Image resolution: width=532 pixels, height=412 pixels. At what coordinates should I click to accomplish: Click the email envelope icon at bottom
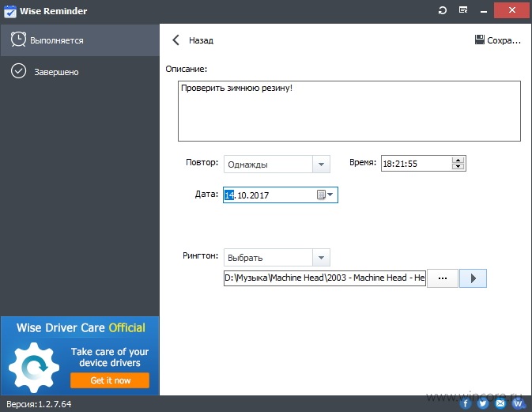500,403
